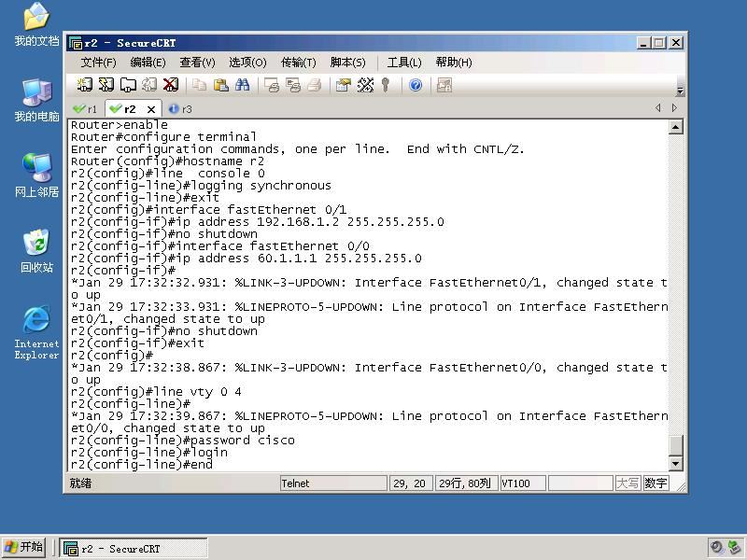747x560 pixels.
Task: Click the Paste clipboard icon
Action: click(220, 85)
